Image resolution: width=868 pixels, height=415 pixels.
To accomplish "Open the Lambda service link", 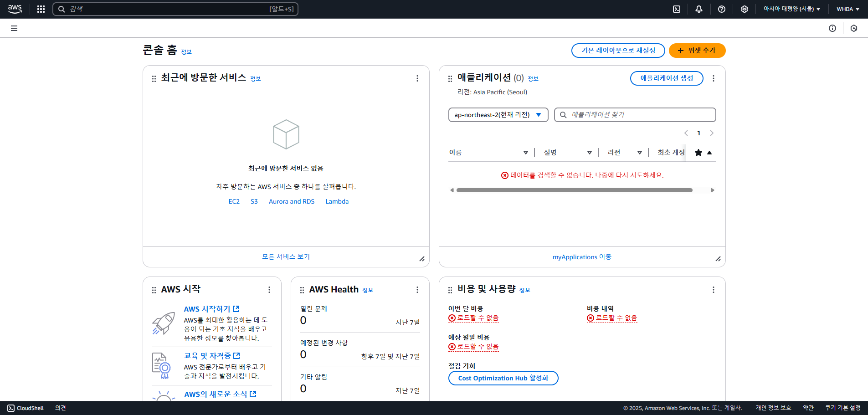I will click(x=337, y=201).
